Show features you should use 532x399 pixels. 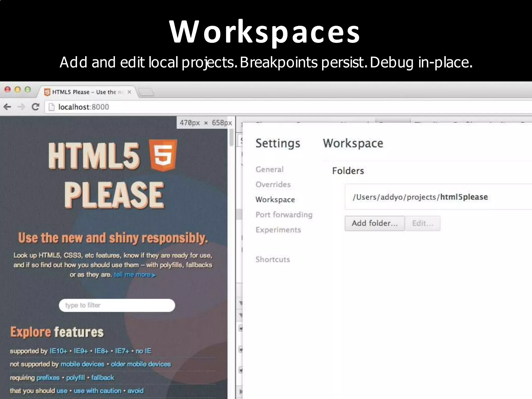(62, 391)
